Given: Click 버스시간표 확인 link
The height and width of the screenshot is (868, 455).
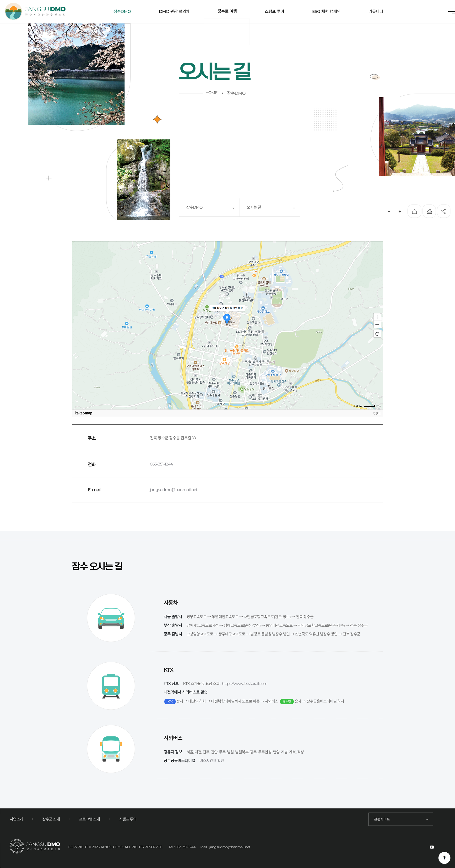Looking at the screenshot, I should tap(212, 761).
